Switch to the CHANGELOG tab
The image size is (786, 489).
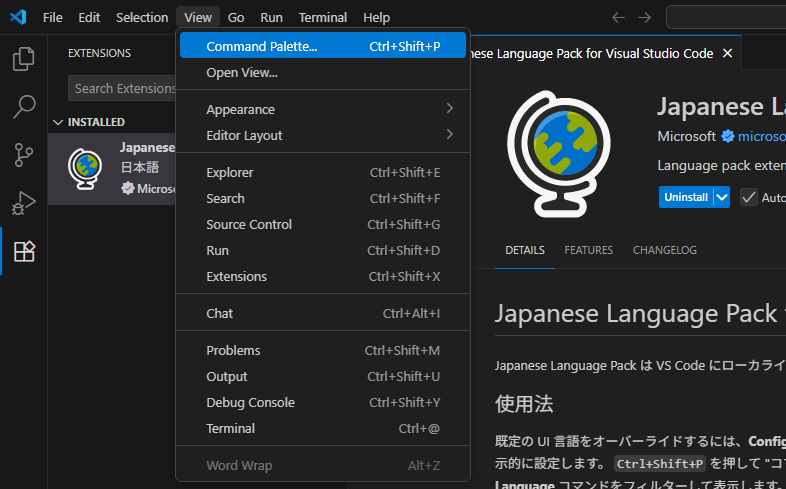(664, 250)
